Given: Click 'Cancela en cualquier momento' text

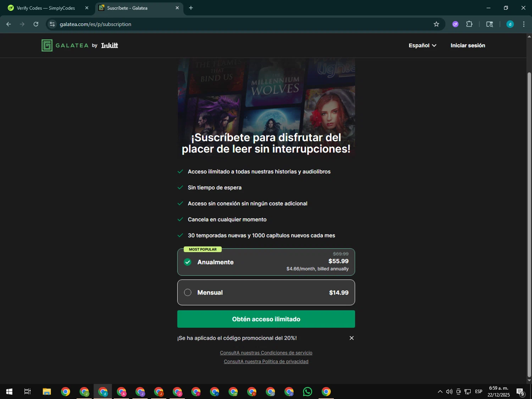Looking at the screenshot, I should point(227,220).
